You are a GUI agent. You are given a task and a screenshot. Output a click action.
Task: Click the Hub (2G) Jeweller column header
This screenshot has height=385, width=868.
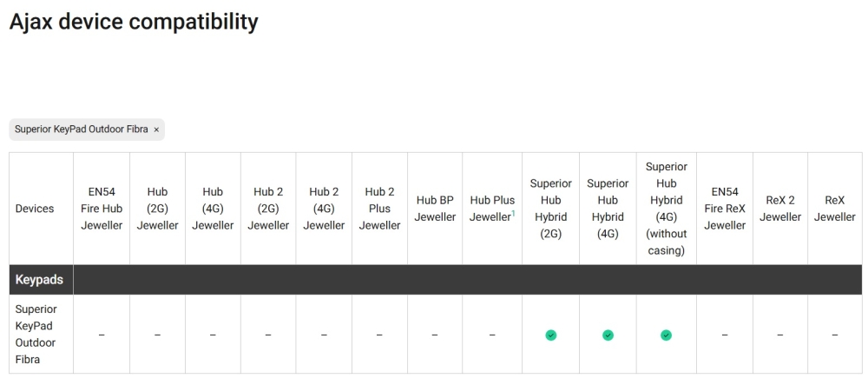click(x=157, y=209)
